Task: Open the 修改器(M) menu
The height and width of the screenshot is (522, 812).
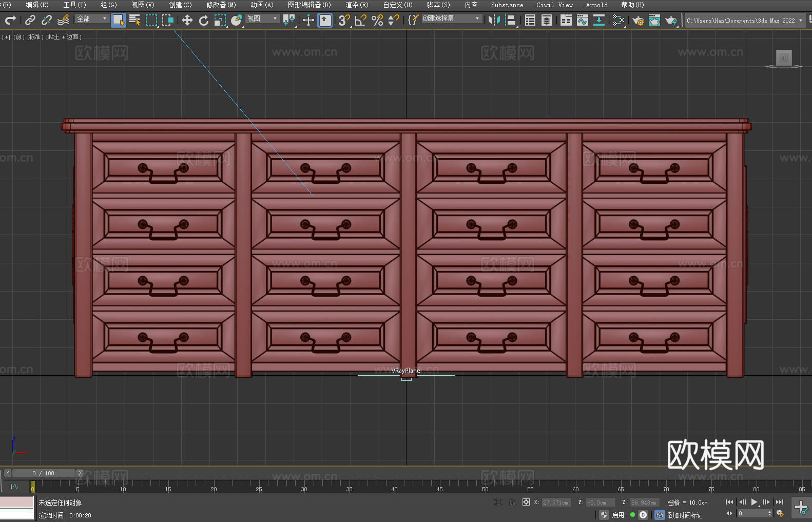Action: pyautogui.click(x=221, y=5)
